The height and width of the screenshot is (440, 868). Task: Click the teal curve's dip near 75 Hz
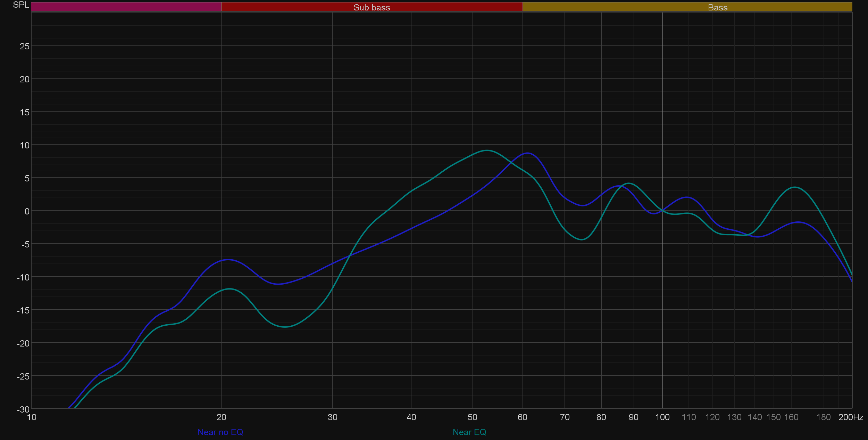582,239
